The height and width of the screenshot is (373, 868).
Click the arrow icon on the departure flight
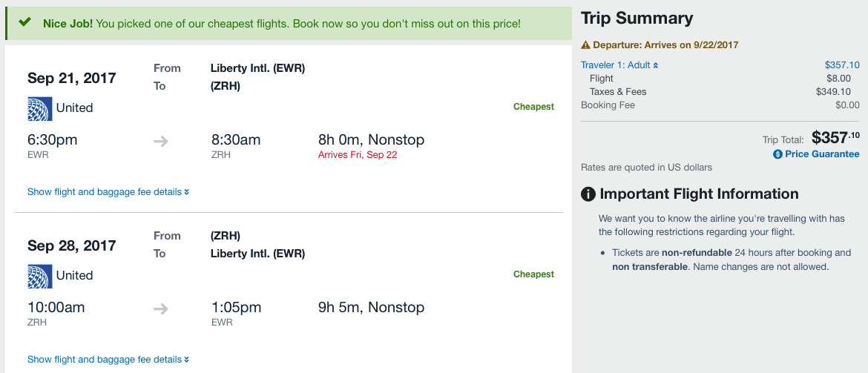(x=161, y=141)
